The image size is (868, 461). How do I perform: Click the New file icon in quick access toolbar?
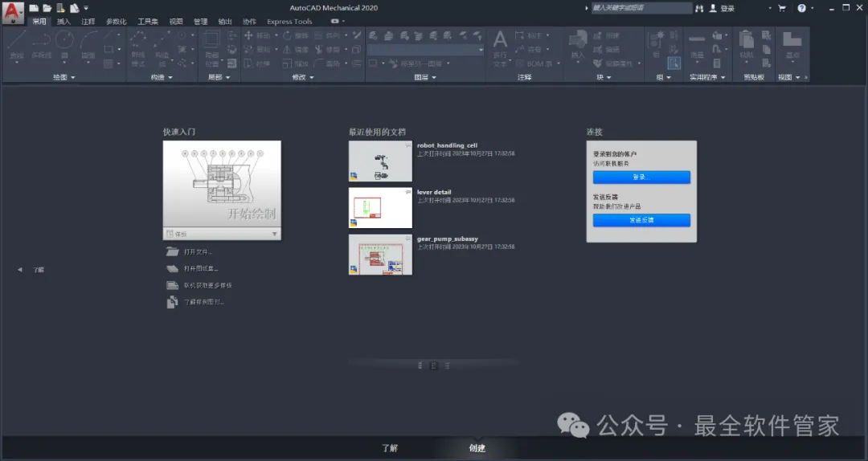[x=35, y=8]
